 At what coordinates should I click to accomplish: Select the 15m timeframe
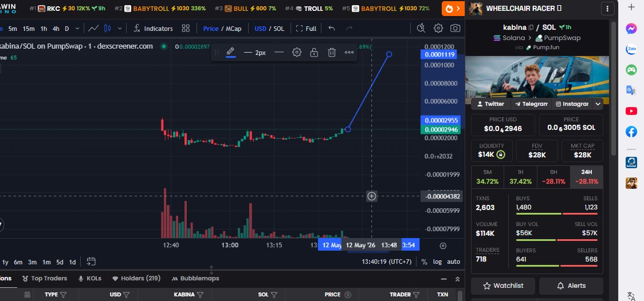point(29,28)
